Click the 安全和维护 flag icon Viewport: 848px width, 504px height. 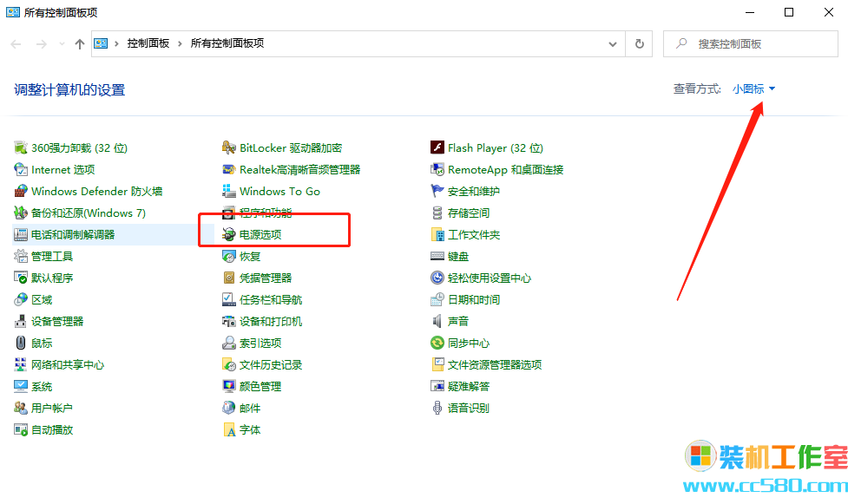tap(437, 191)
